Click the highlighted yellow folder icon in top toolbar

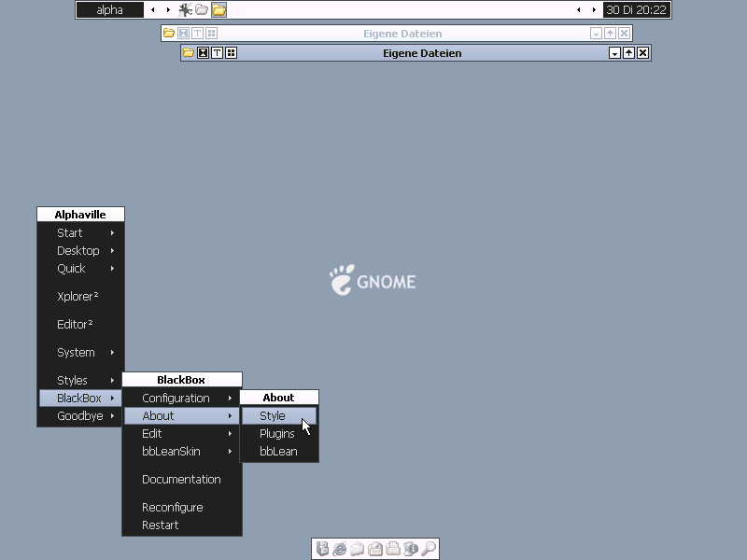[218, 9]
